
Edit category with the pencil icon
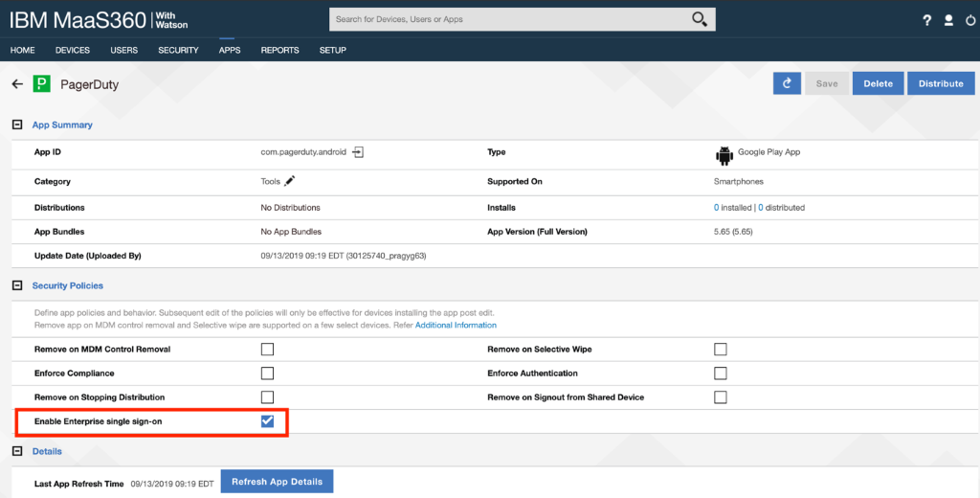289,181
